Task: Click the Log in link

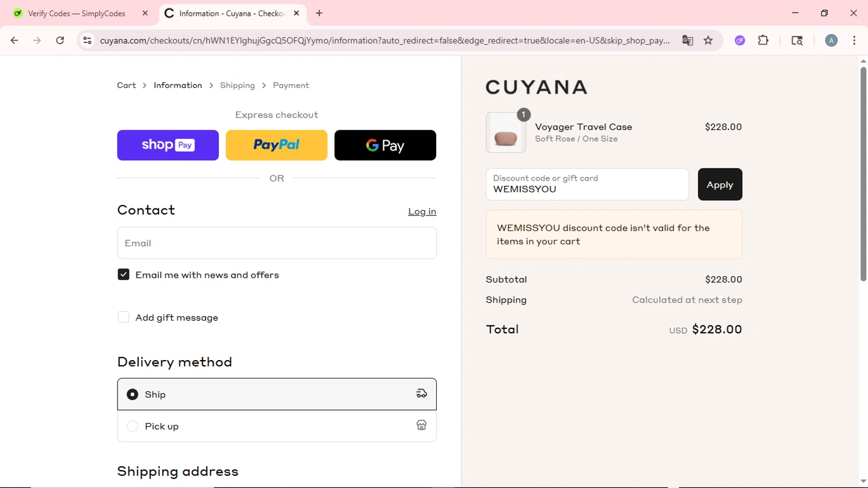Action: 422,212
